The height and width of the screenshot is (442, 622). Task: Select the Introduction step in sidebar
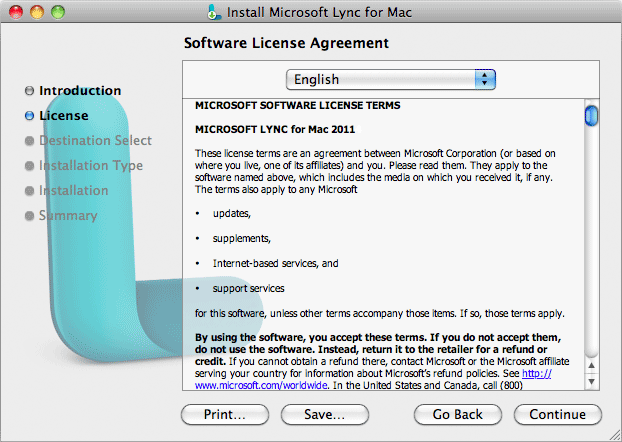pyautogui.click(x=80, y=90)
